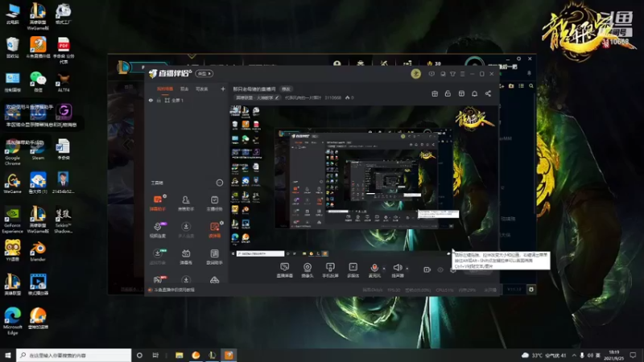Toggle the eye preview icon in bottom bar

(440, 269)
